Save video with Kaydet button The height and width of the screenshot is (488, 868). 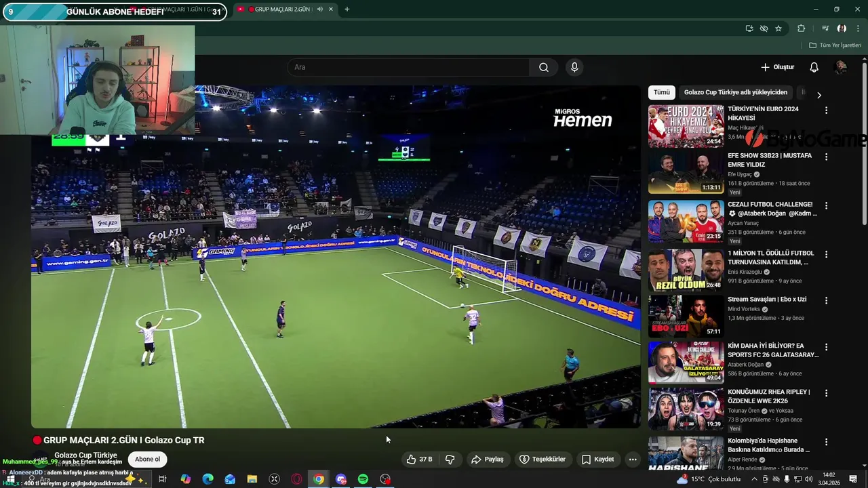(x=597, y=459)
